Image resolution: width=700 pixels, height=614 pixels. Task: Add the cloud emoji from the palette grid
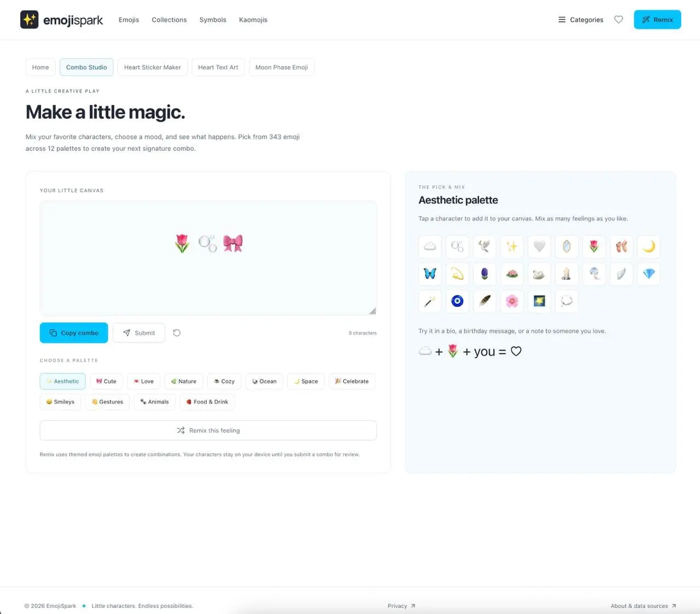(430, 247)
